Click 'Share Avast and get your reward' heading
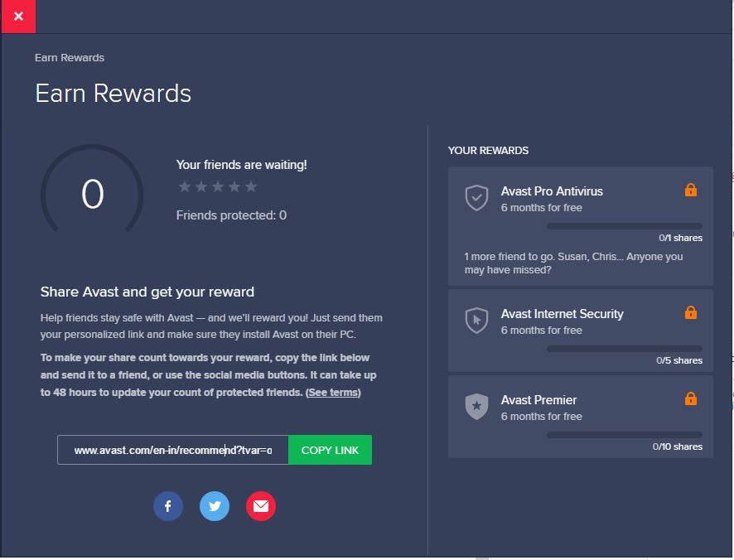Image resolution: width=734 pixels, height=560 pixels. (147, 292)
